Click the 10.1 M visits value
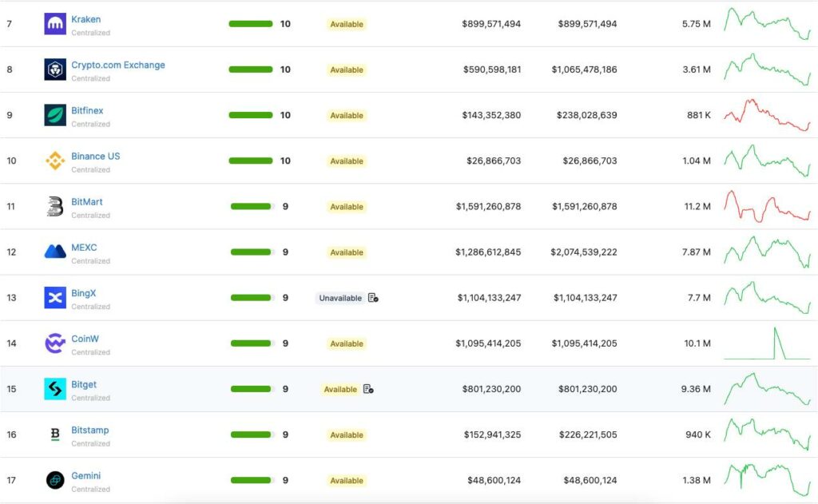Screen dimensions: 818x504 tap(697, 343)
